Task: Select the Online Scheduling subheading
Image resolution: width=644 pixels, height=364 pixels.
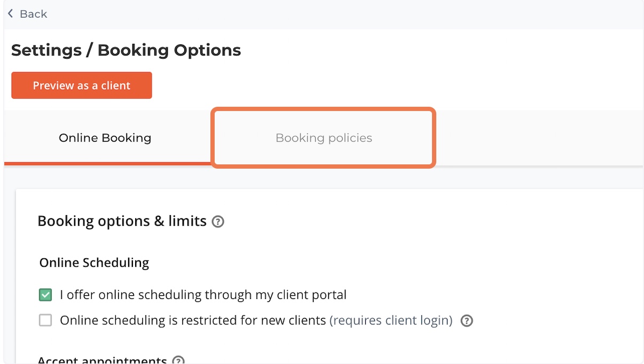Action: [94, 263]
